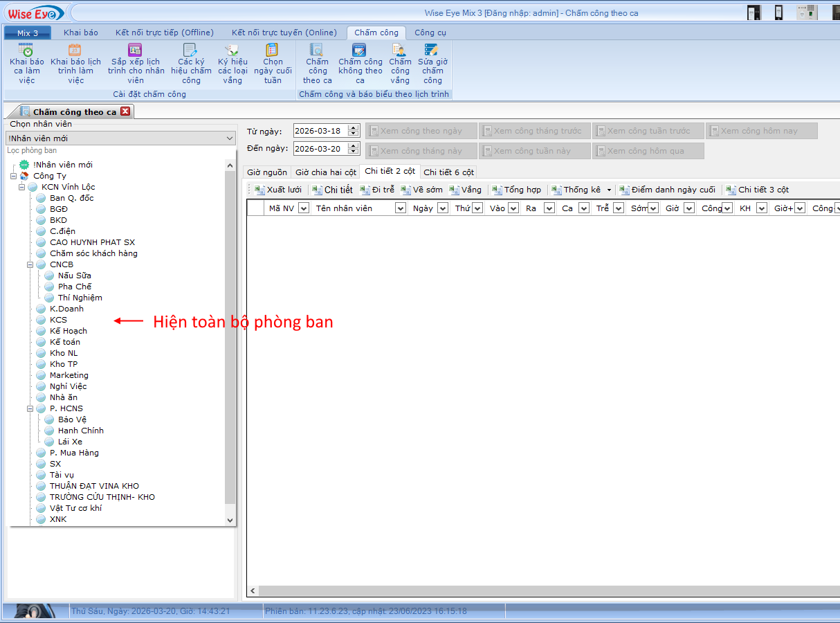Click Điểm danh ngày cuối button
Image resolution: width=840 pixels, height=623 pixels.
[668, 190]
